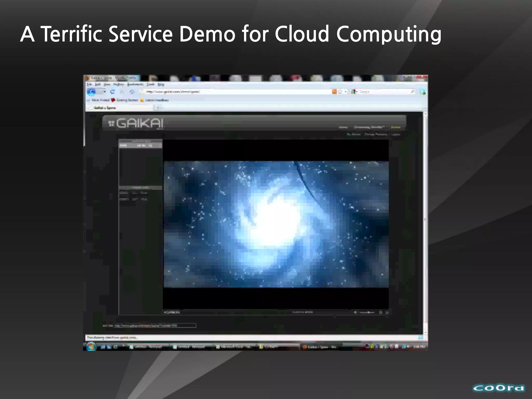Click the Change Password link
The height and width of the screenshot is (399, 532).
(376, 134)
